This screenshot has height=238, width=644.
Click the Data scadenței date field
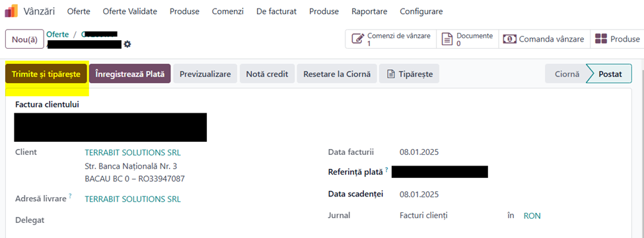coord(419,194)
